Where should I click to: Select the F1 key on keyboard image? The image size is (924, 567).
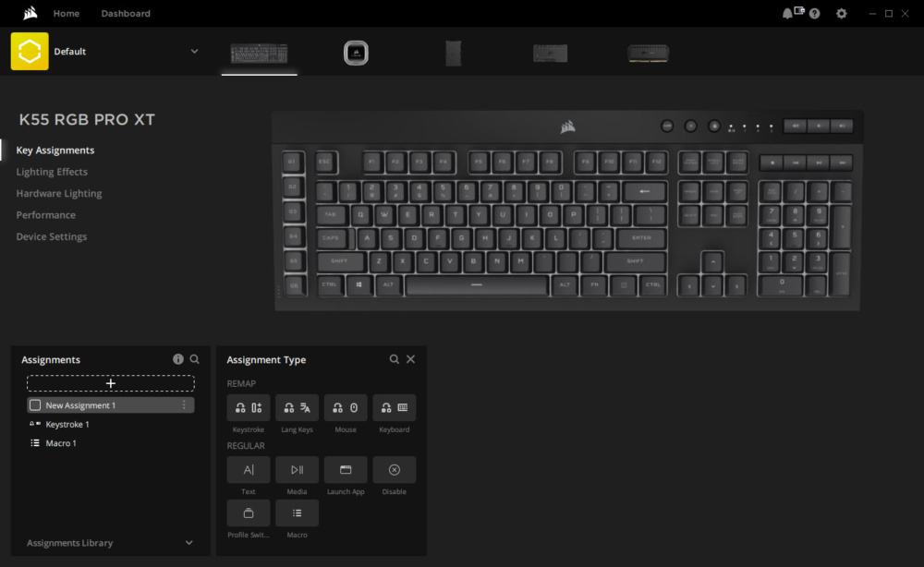coord(371,163)
